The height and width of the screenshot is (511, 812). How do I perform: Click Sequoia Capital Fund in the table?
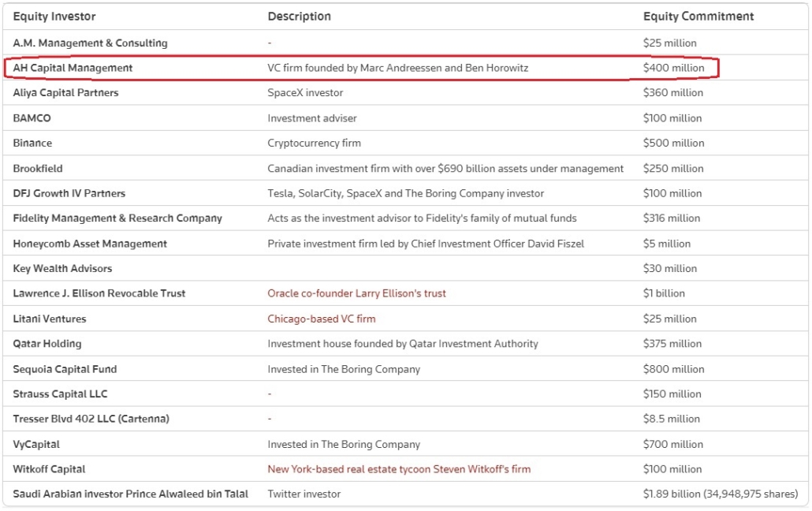point(65,369)
